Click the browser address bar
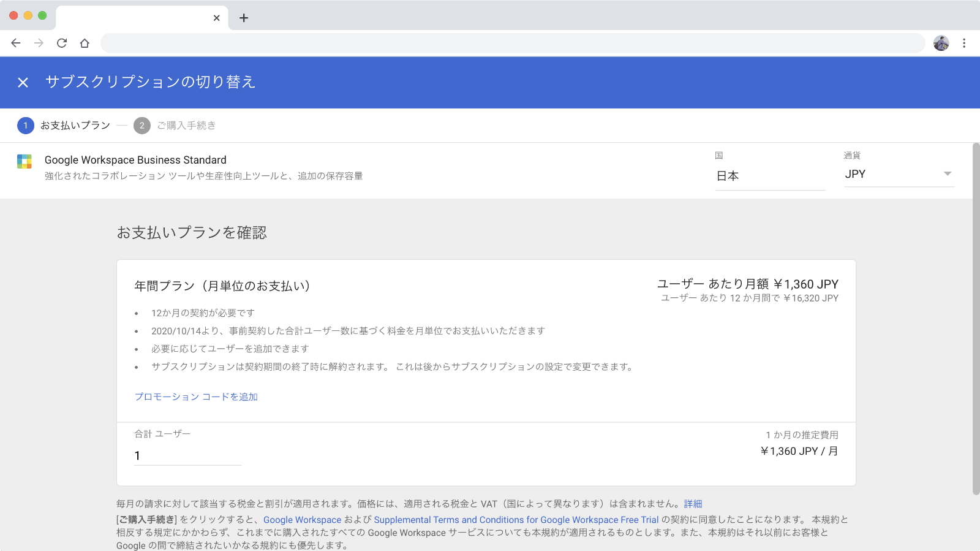 513,43
